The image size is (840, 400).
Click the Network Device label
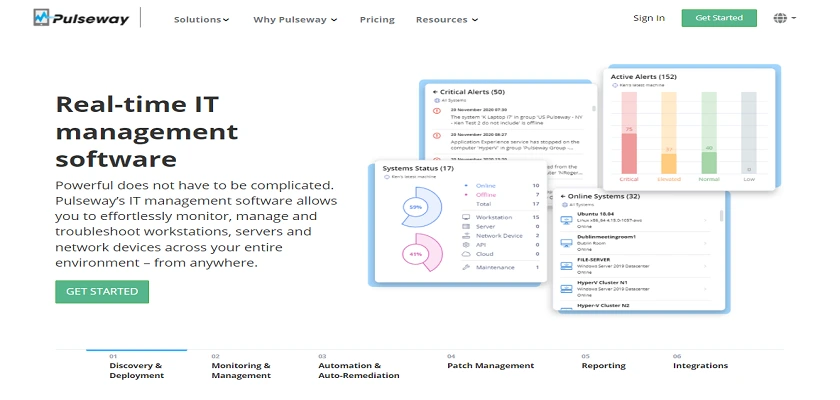[x=499, y=236]
